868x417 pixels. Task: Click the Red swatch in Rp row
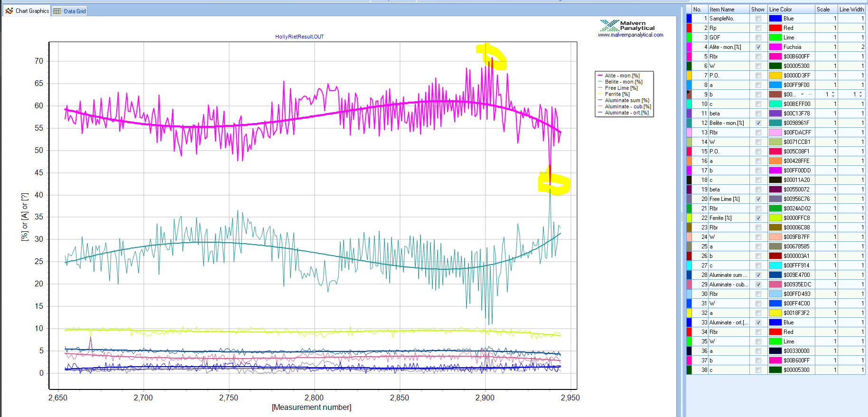775,28
